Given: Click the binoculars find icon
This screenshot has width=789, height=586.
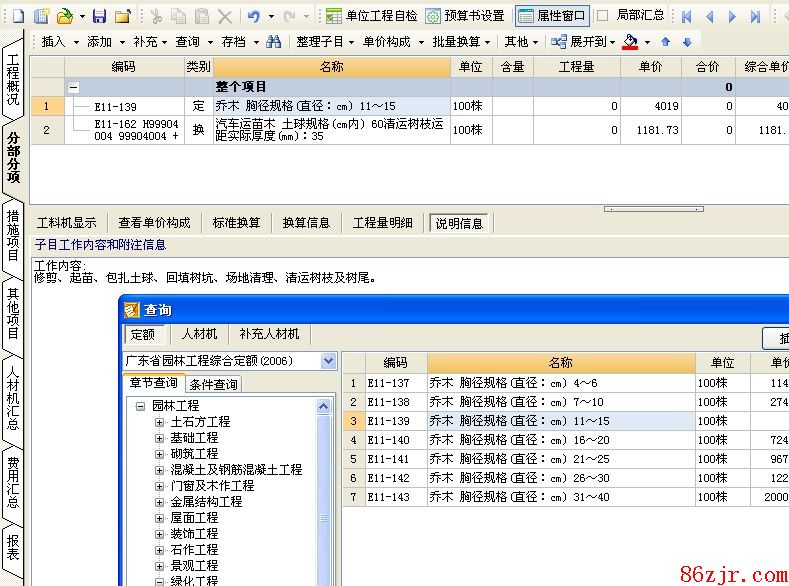Looking at the screenshot, I should tap(273, 42).
